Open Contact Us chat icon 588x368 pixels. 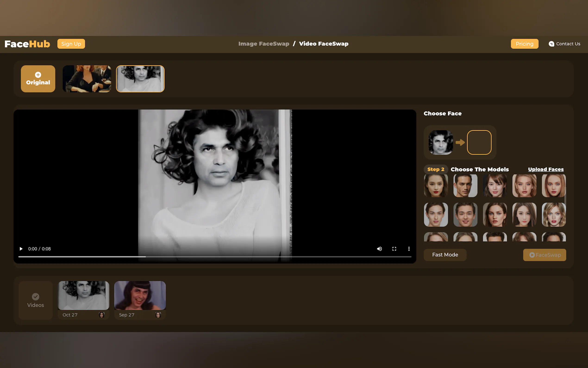point(551,44)
